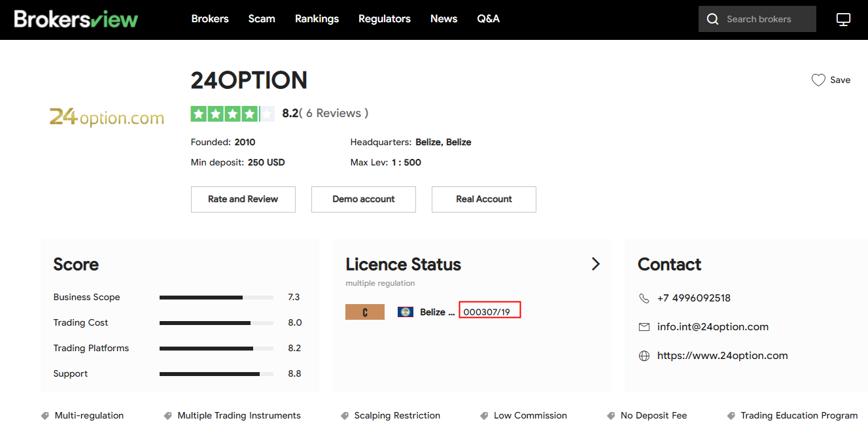Open the Scam menu item
868x429 pixels.
tap(262, 19)
